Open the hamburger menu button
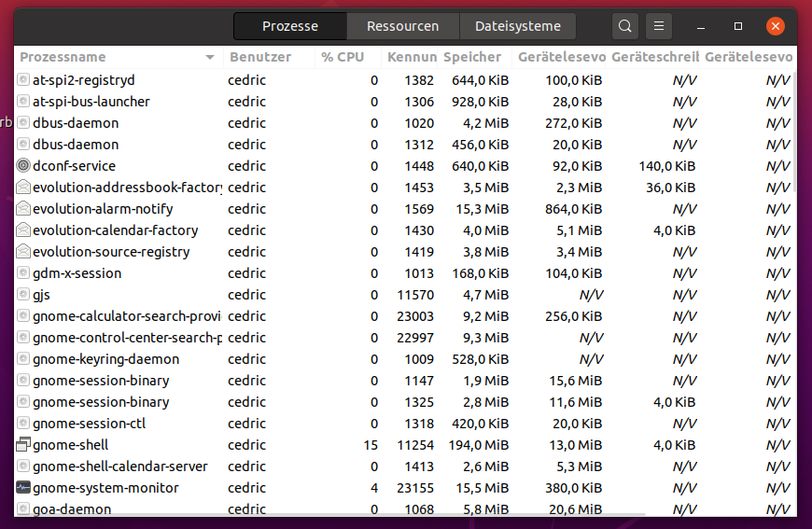 tap(659, 26)
